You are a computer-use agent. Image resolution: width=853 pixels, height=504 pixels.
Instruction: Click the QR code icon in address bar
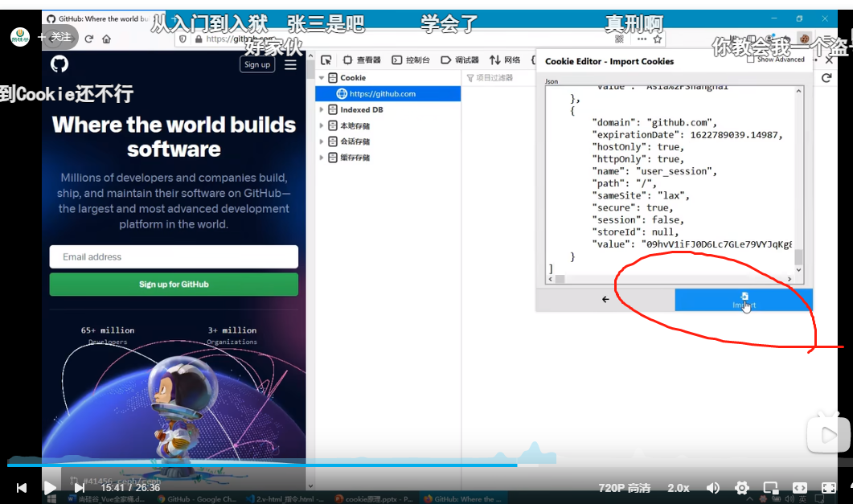point(619,39)
